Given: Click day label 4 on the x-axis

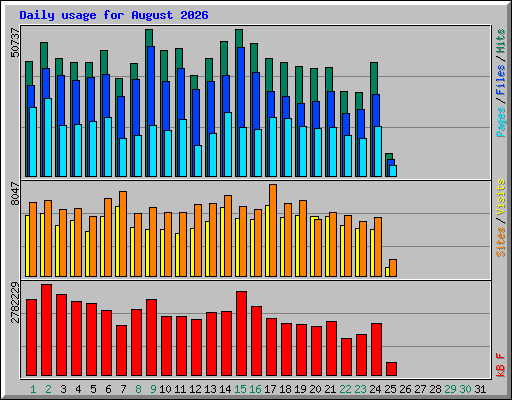Looking at the screenshot, I should point(78,389).
